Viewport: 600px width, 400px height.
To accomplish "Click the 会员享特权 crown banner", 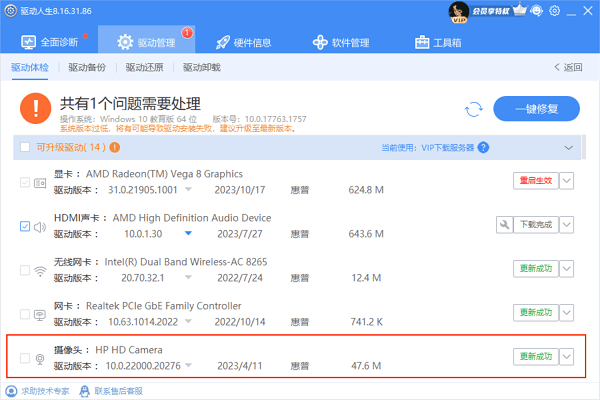I will click(499, 11).
